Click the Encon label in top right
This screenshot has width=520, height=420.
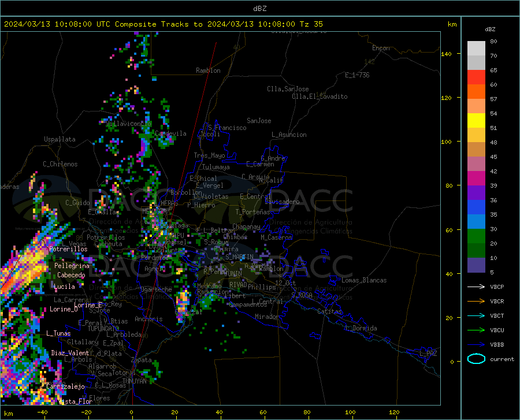click(x=381, y=48)
